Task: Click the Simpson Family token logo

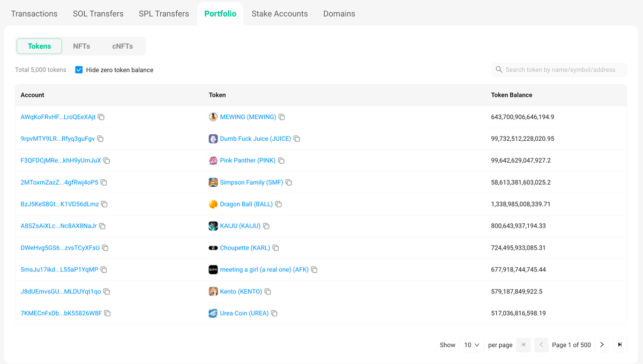Action: pos(213,182)
